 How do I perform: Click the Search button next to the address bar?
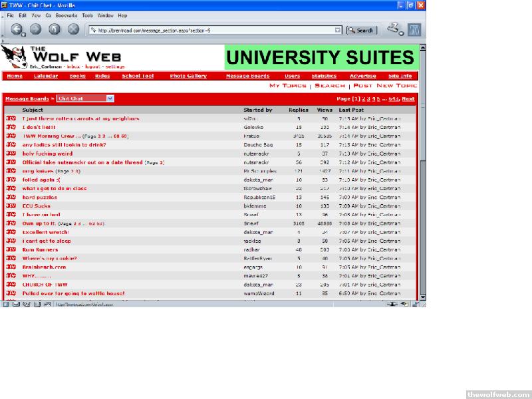(361, 30)
